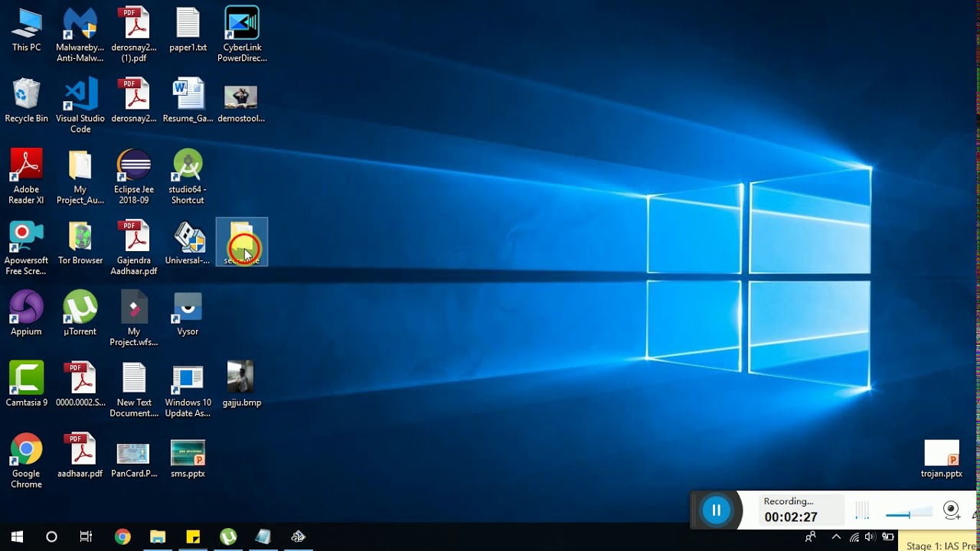
Task: Select the Appium desktop icon
Action: [26, 309]
